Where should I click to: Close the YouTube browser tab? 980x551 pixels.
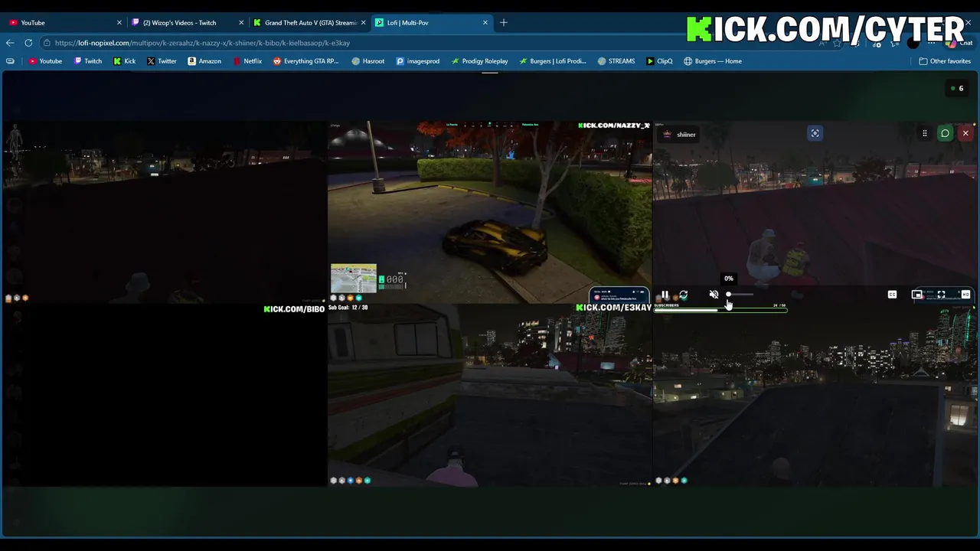[119, 22]
